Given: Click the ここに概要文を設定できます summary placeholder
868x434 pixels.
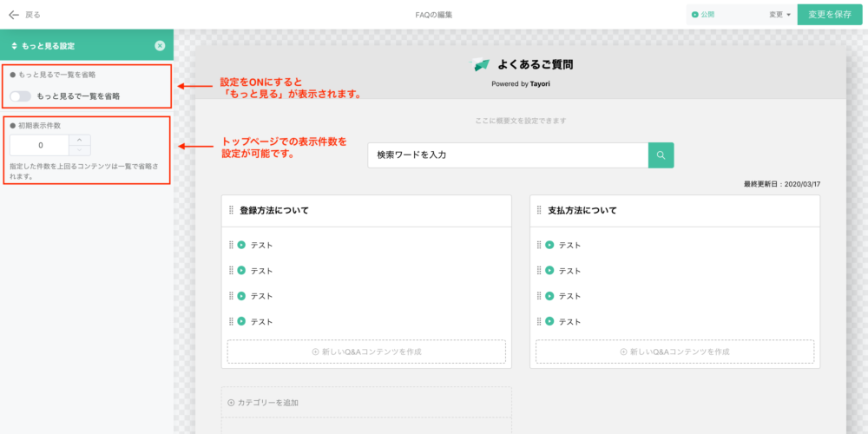Looking at the screenshot, I should click(x=520, y=120).
